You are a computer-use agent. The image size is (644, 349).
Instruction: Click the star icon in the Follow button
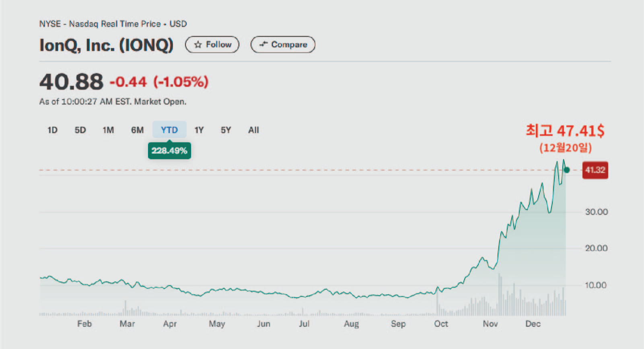tap(198, 45)
